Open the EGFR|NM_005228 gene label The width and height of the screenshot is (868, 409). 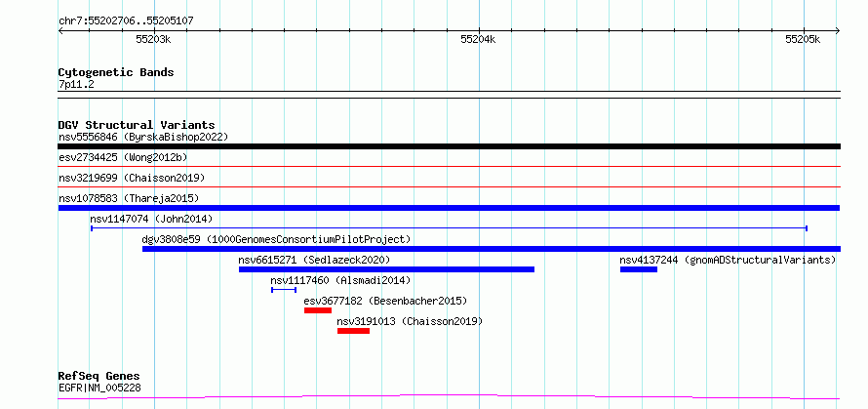[99, 388]
